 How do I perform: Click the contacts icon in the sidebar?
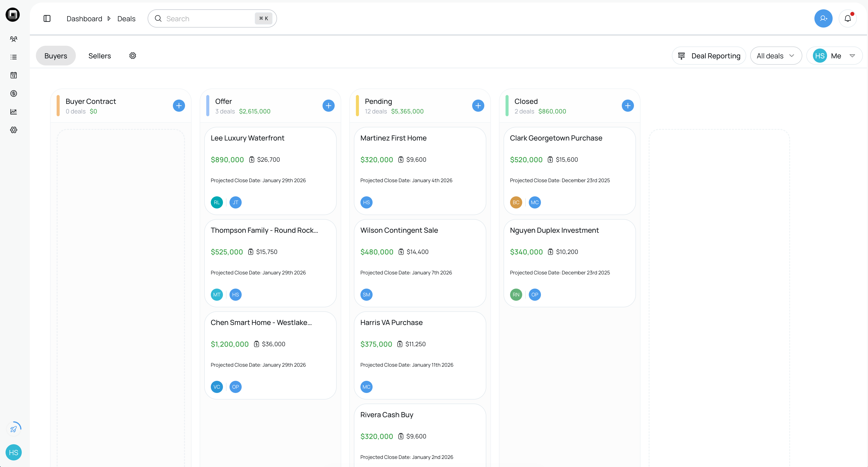[x=13, y=39]
